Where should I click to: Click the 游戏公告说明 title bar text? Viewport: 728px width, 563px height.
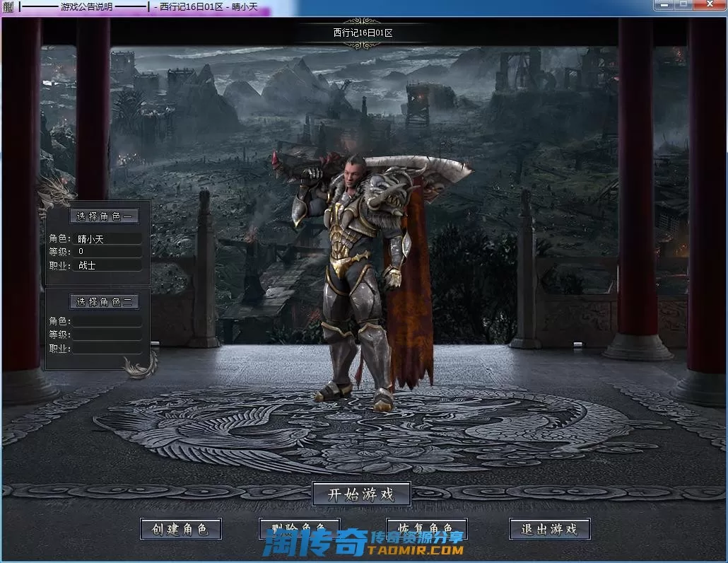86,7
